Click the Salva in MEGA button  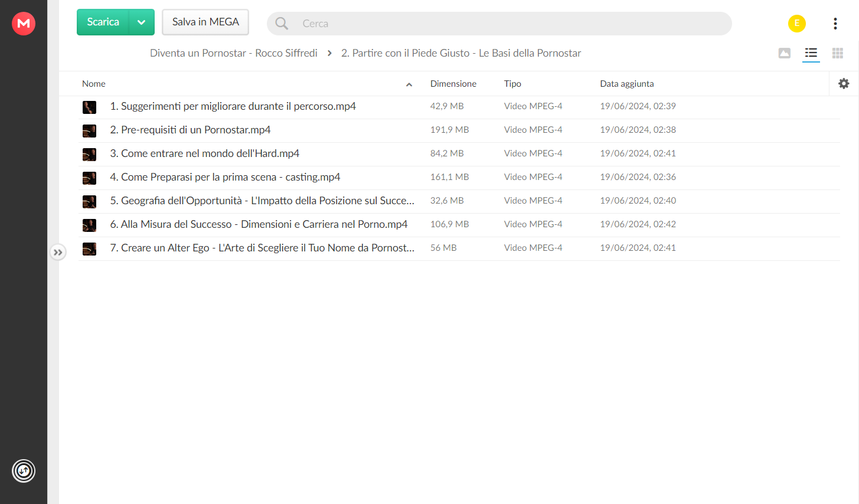click(x=205, y=22)
